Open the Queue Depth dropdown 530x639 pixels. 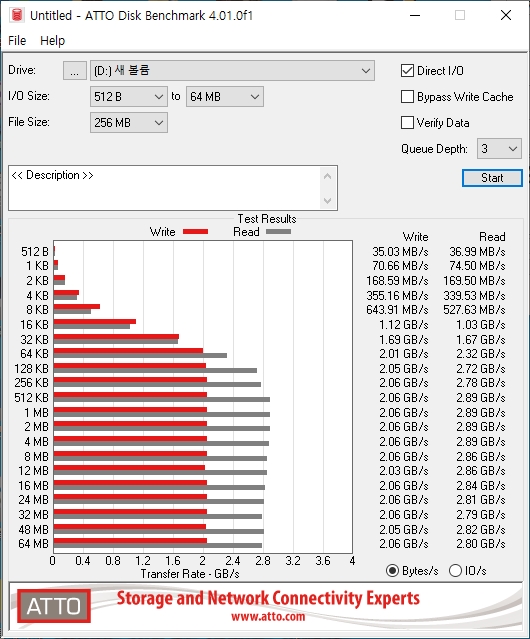499,149
